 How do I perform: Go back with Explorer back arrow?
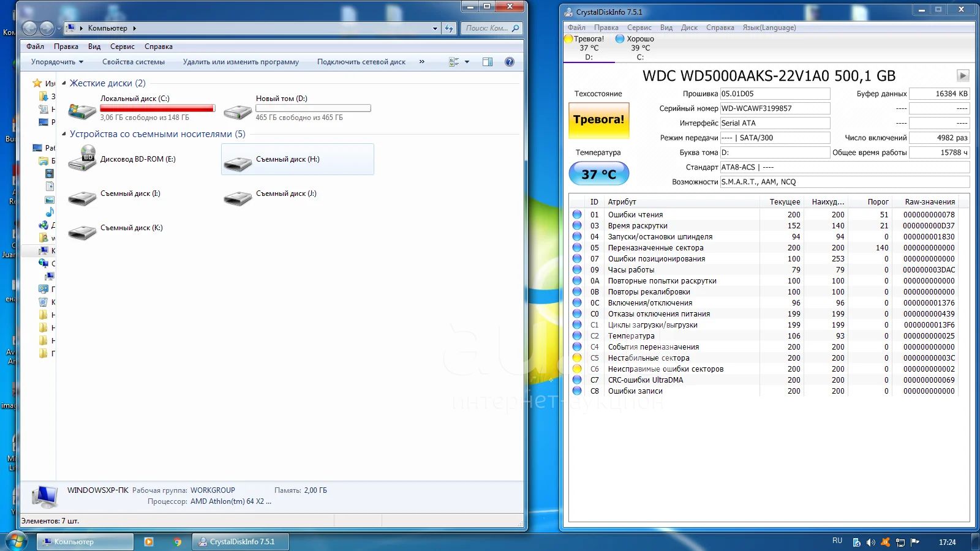pos(29,28)
